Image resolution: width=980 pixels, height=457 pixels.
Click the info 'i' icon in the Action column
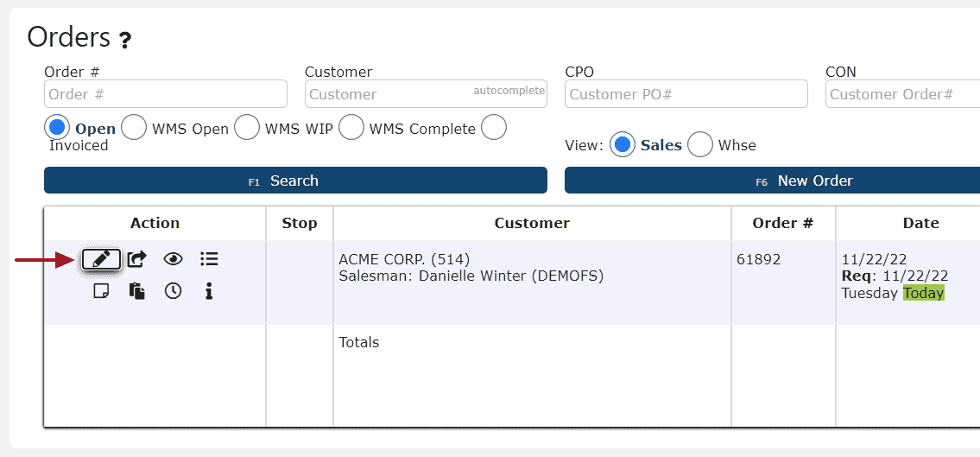coord(209,291)
